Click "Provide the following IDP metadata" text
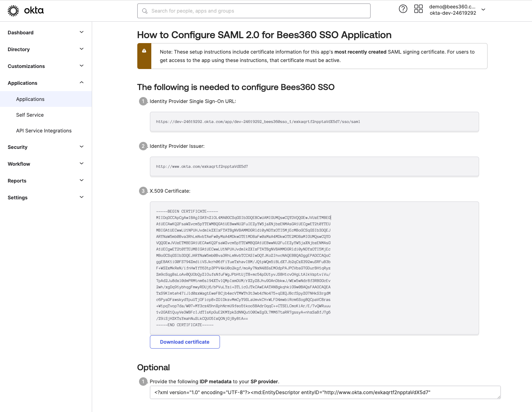The width and height of the screenshot is (532, 412). click(214, 382)
